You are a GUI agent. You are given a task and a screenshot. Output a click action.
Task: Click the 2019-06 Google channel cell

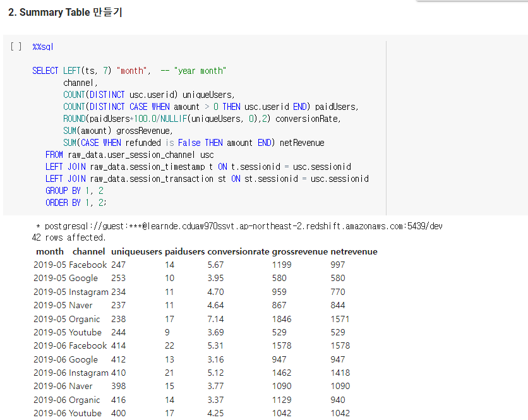83,359
